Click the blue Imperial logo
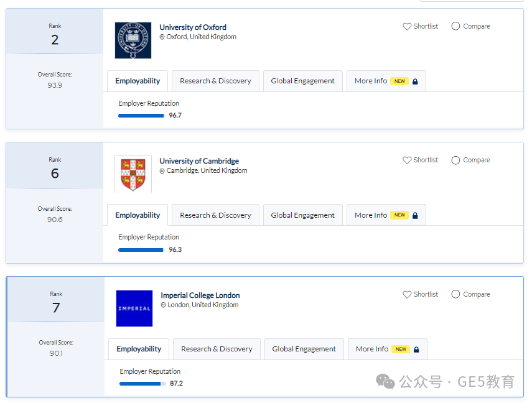The image size is (532, 403). click(134, 308)
